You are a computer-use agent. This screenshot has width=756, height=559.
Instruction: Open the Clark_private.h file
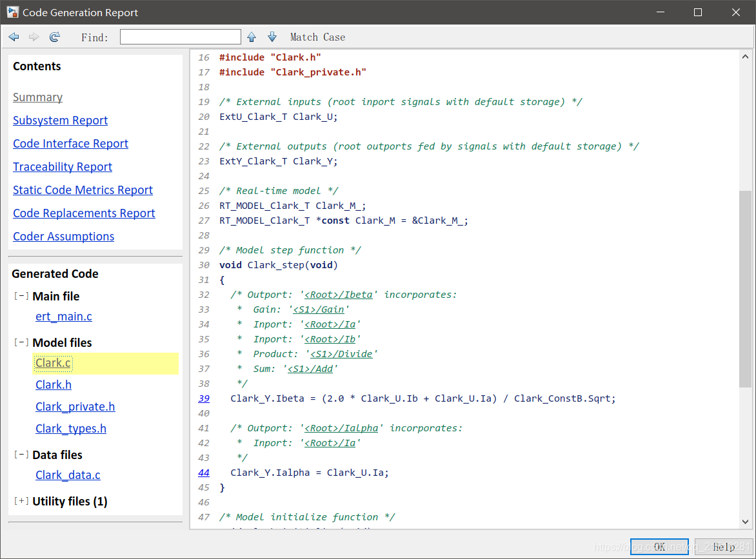[75, 406]
